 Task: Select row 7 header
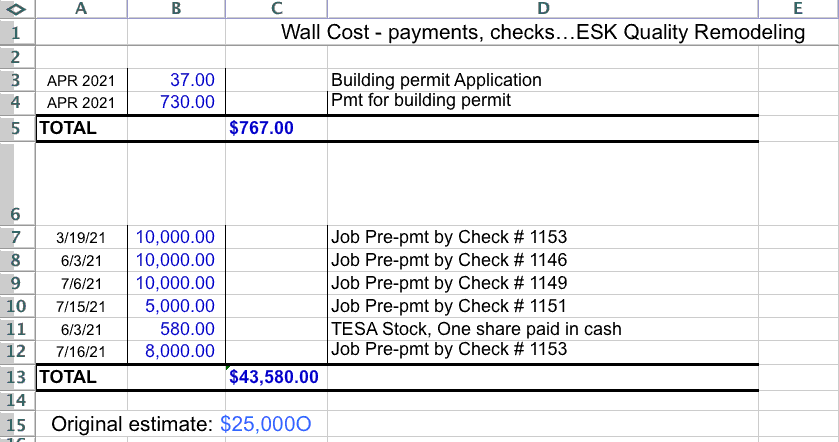pyautogui.click(x=17, y=237)
